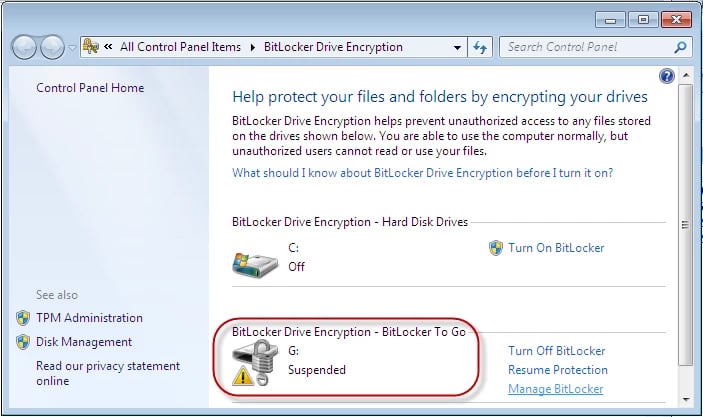This screenshot has height=417, width=703.
Task: Select All Control Panel Items breadcrumb
Action: pos(180,47)
